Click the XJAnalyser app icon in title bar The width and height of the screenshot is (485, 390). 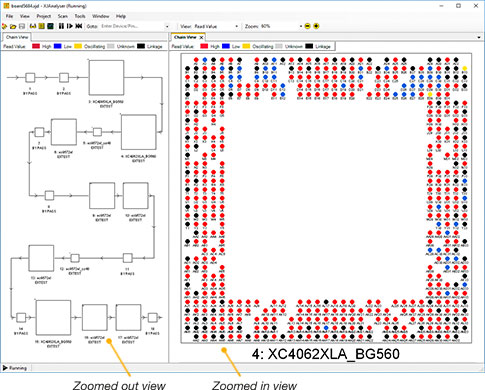pos(6,6)
